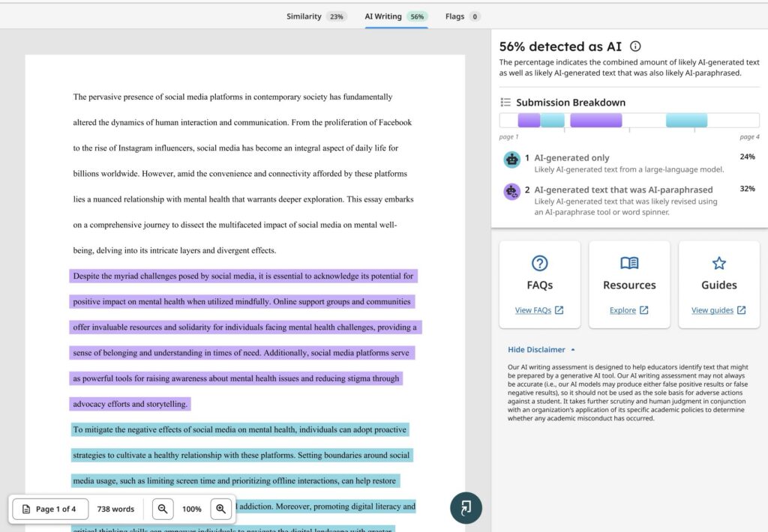The height and width of the screenshot is (532, 768).
Task: Select the AI Writing tab
Action: pos(396,16)
